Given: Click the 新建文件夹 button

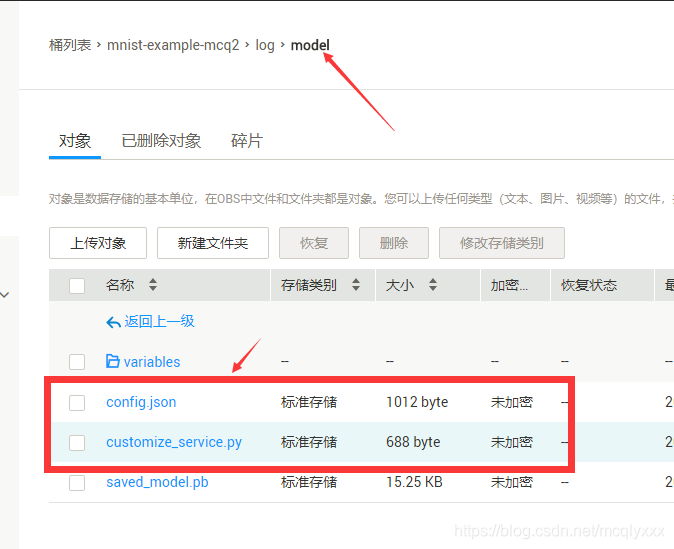Looking at the screenshot, I should [213, 243].
